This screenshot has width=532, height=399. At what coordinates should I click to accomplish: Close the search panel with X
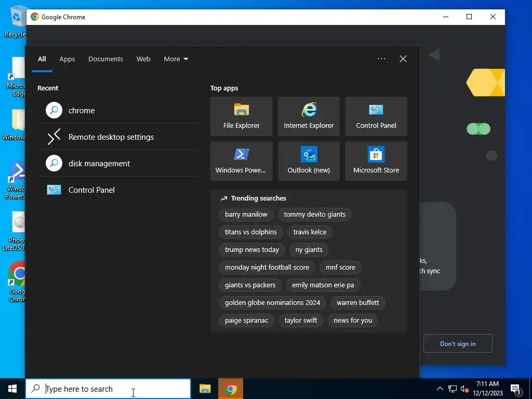[x=403, y=59]
